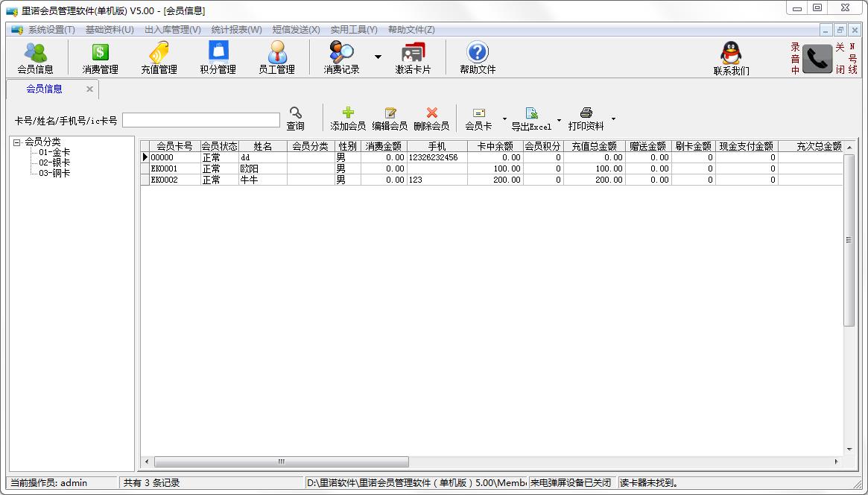Click 来电弹屏设备已关闭 status entry
Screen dimensions: 868x495
pyautogui.click(x=571, y=483)
